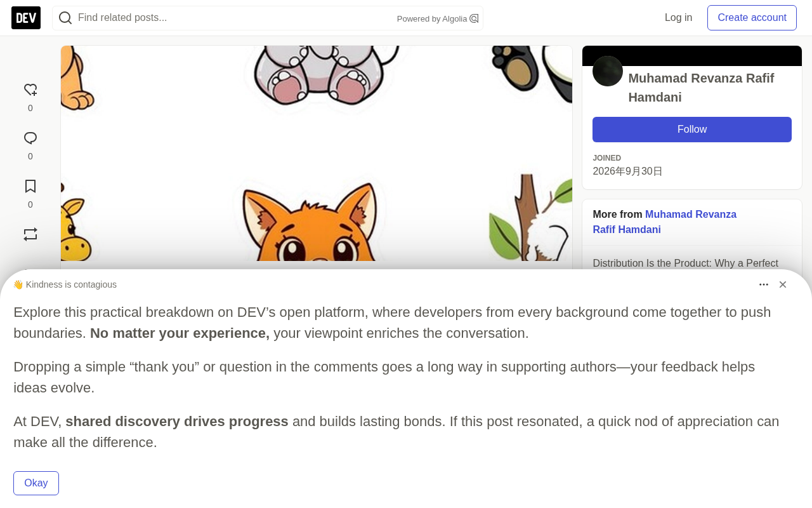Viewport: 812px width, 508px height.
Task: Click the 'Kindness is contagious' heading text
Action: (71, 284)
